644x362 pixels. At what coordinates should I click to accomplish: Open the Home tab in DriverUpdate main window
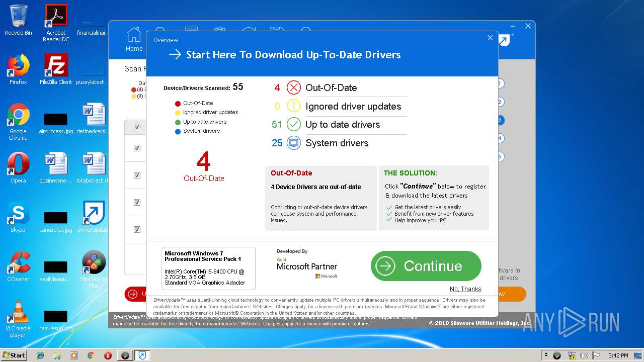tap(134, 40)
